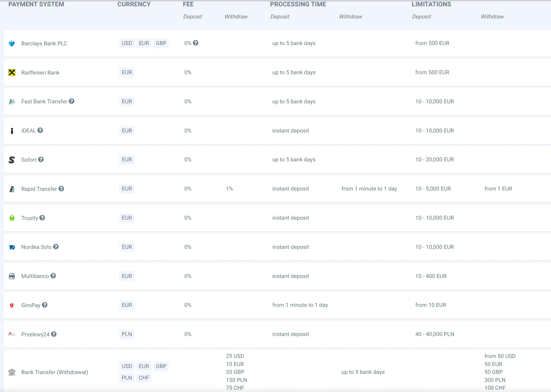Click Withdraw subheader under LIMITATIONS
The height and width of the screenshot is (392, 551).
(492, 17)
